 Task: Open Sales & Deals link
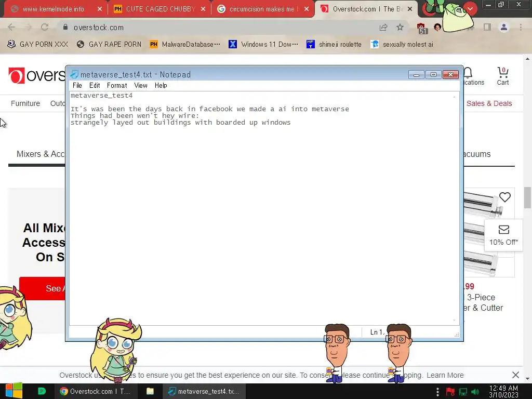click(x=489, y=103)
